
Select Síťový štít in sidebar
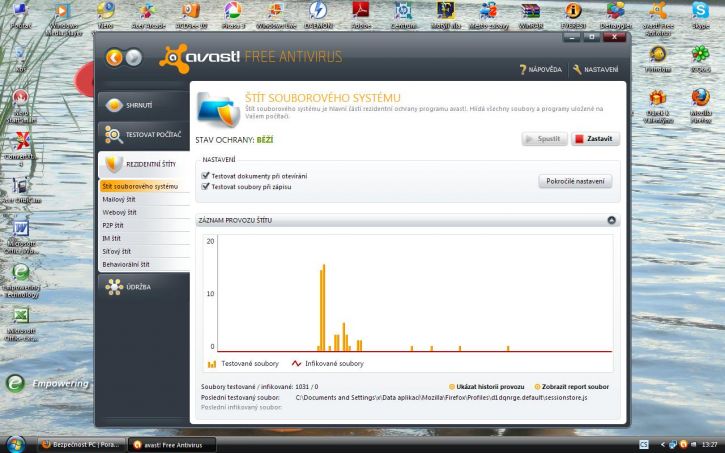[x=144, y=251]
